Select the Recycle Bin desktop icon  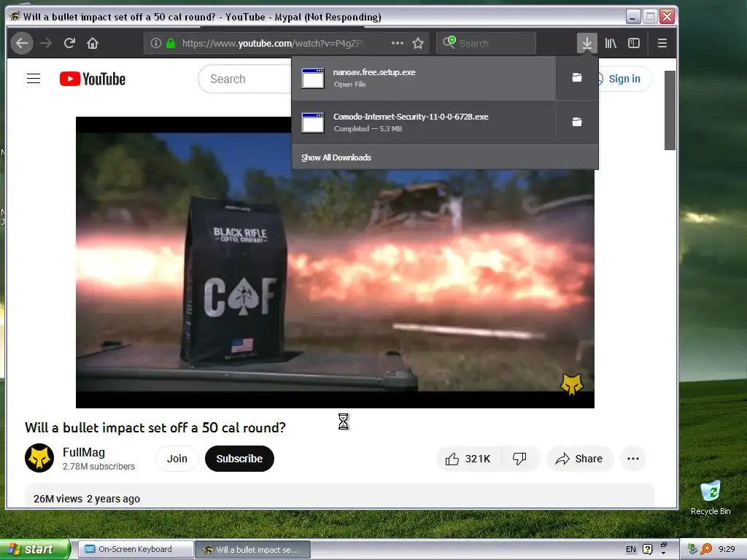coord(711,497)
